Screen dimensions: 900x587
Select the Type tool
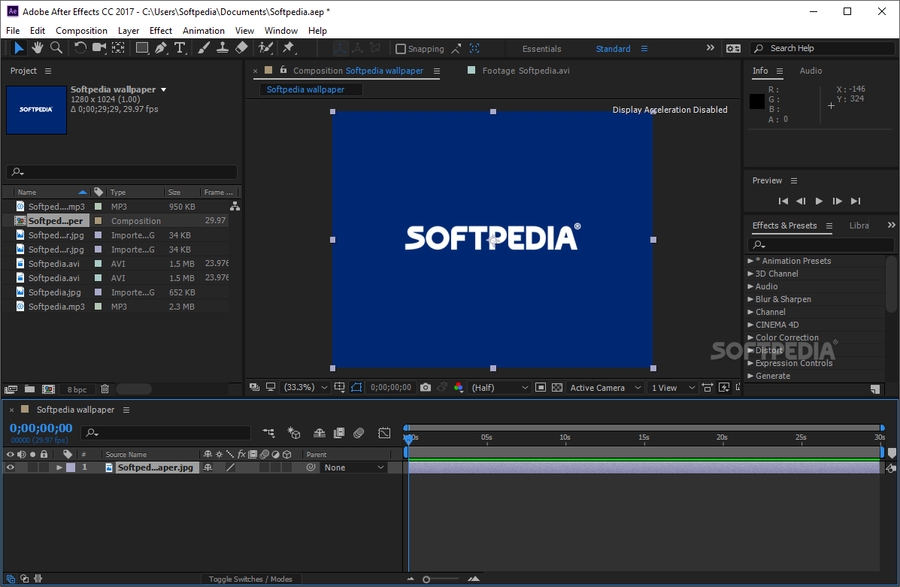coord(180,48)
